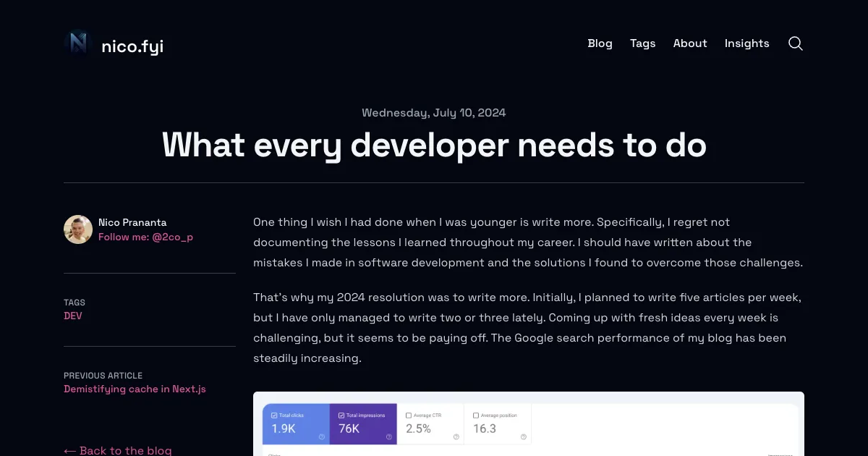The width and height of the screenshot is (868, 456).
Task: Click Nico Prananta's profile picture
Action: (77, 229)
